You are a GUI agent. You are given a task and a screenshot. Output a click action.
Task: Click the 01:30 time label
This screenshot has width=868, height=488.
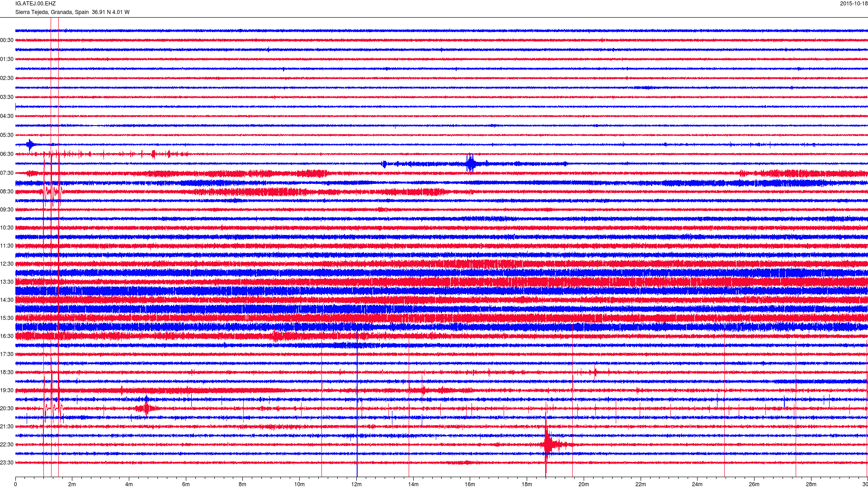7,59
